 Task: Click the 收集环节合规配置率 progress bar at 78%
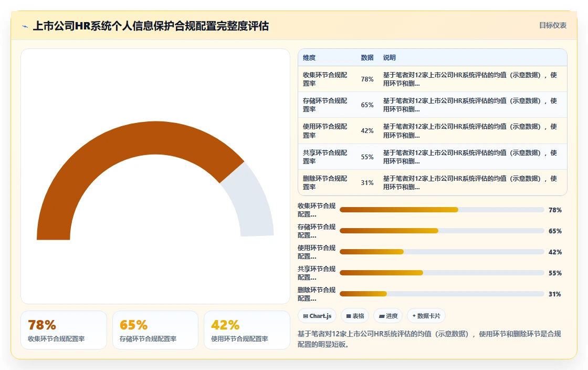click(x=442, y=210)
